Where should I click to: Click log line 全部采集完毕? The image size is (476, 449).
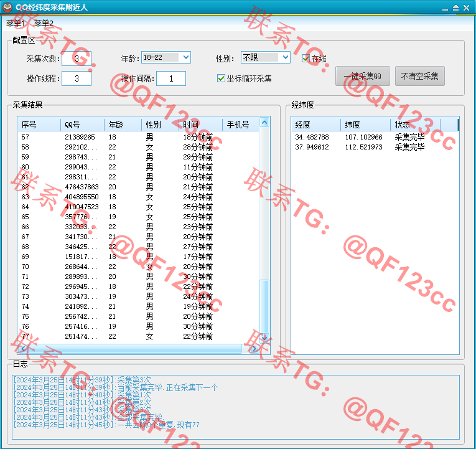[88, 417]
